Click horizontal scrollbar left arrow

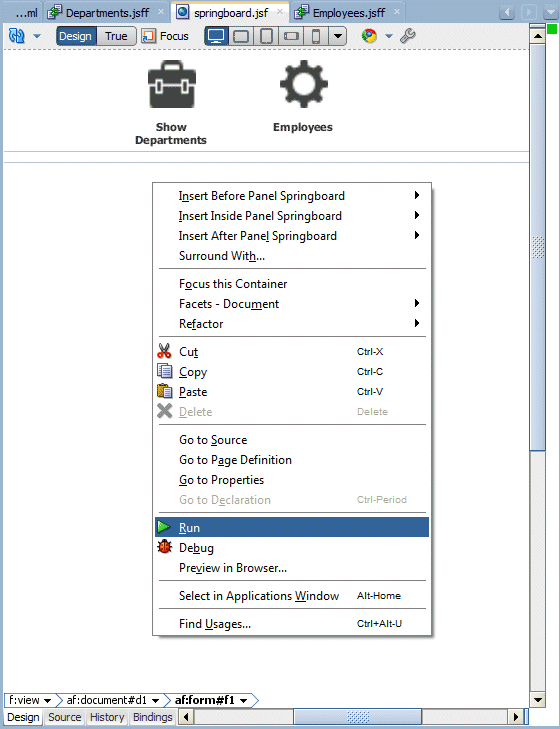click(x=186, y=716)
